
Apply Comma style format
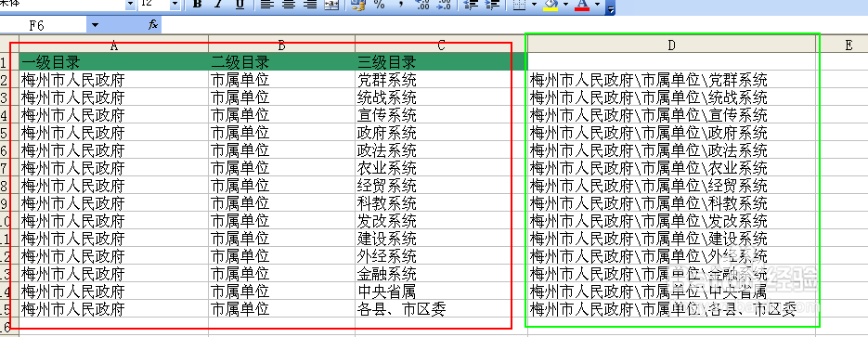tap(401, 4)
